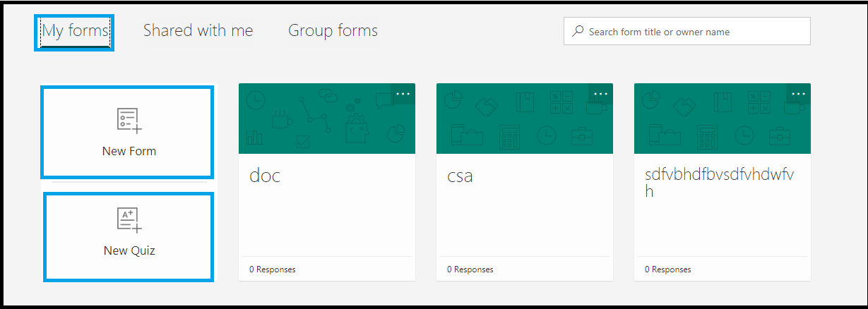Open more options on doc card

click(x=403, y=94)
